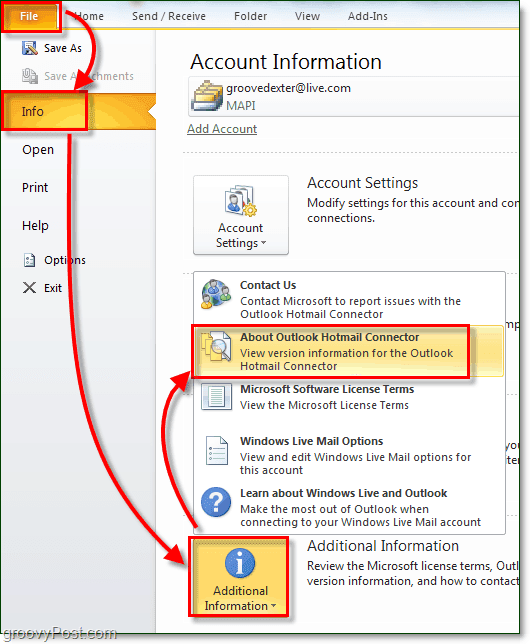Switch to the Send / Receive tab
Image resolution: width=530 pixels, height=644 pixels.
[x=168, y=16]
